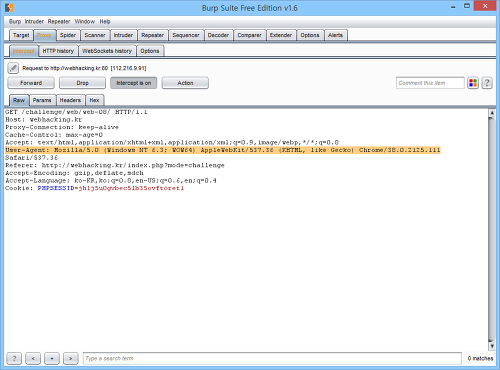The height and width of the screenshot is (370, 500).
Task: Minimize the Burp Suite window
Action: 453,6
